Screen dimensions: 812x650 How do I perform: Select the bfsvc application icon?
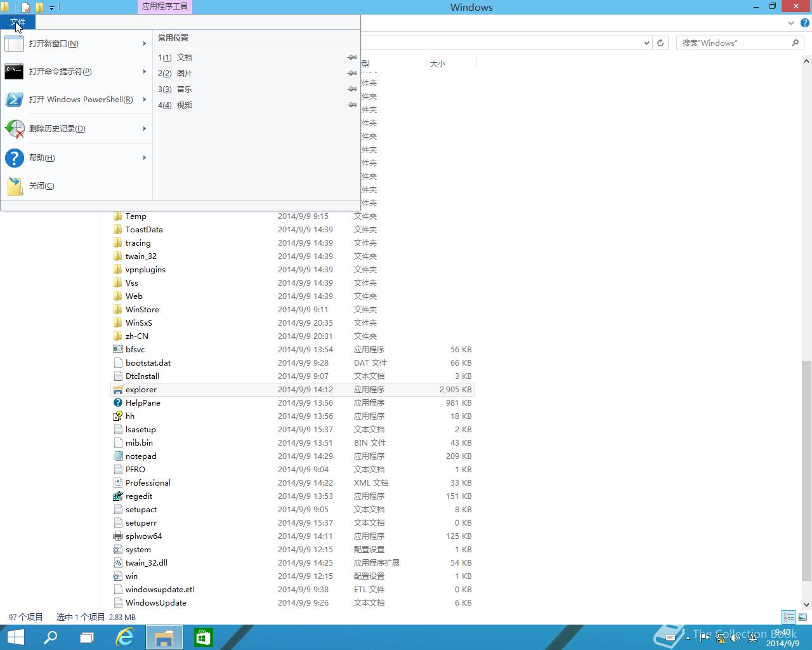117,350
